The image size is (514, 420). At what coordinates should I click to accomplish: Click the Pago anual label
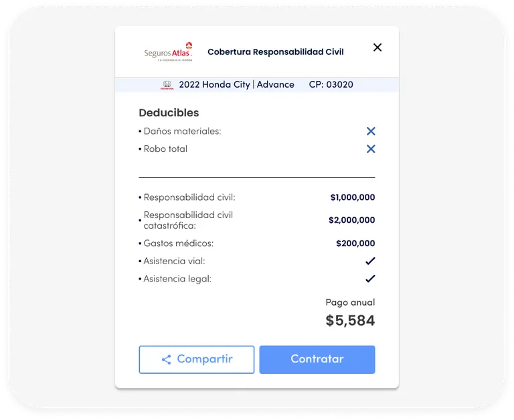tap(350, 302)
